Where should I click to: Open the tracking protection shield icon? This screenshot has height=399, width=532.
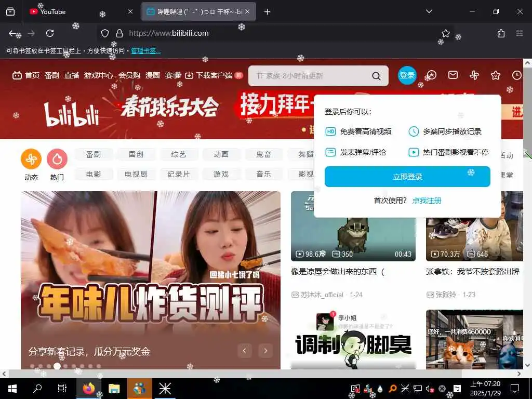coord(105,33)
